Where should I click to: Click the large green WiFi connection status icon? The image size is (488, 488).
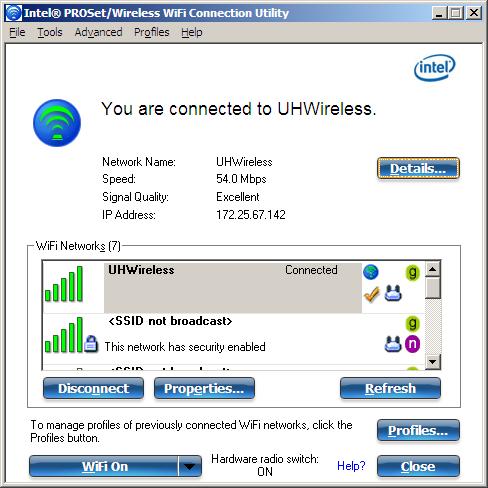click(57, 123)
